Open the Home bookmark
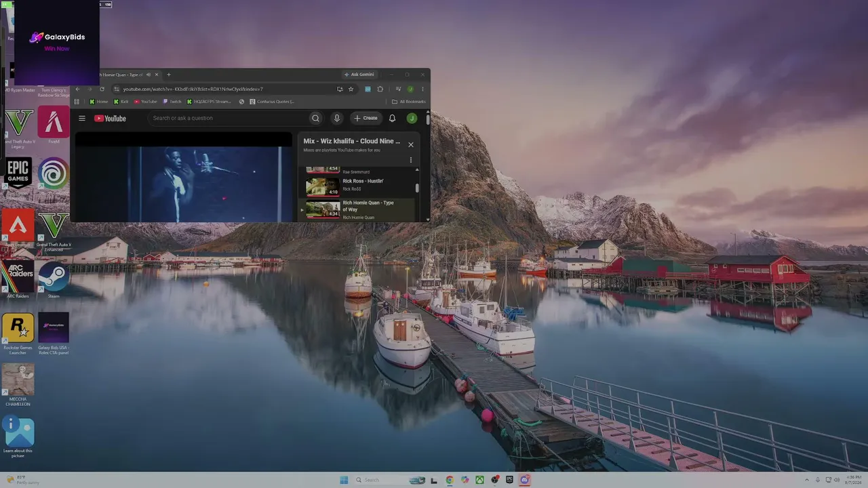The image size is (868, 488). tap(99, 102)
